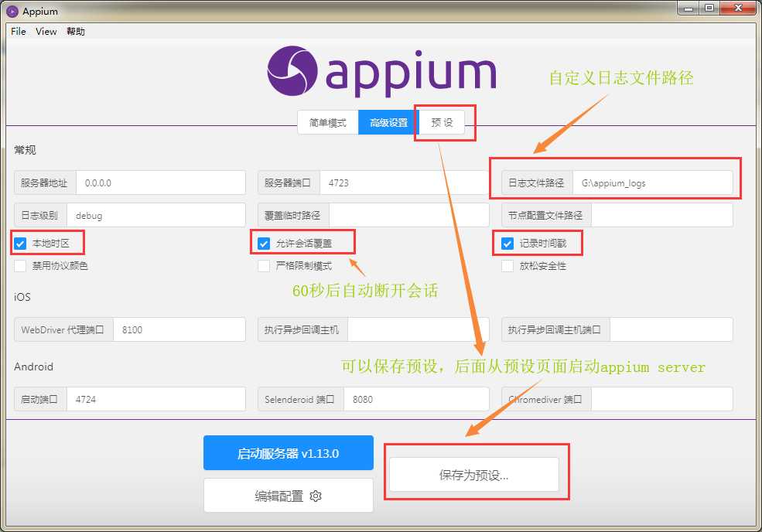Click the 启动端口 field with 4724
Screen dimensions: 762x532
pos(156,399)
